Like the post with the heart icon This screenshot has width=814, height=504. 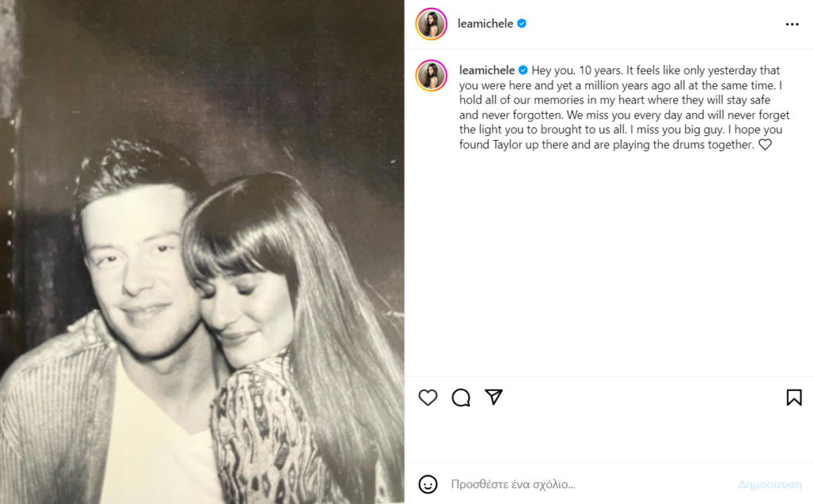[x=428, y=397]
